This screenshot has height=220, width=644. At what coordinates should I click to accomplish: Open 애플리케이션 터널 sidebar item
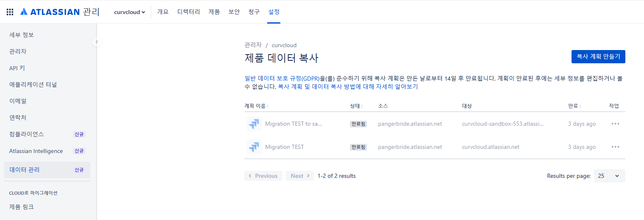tap(47, 84)
